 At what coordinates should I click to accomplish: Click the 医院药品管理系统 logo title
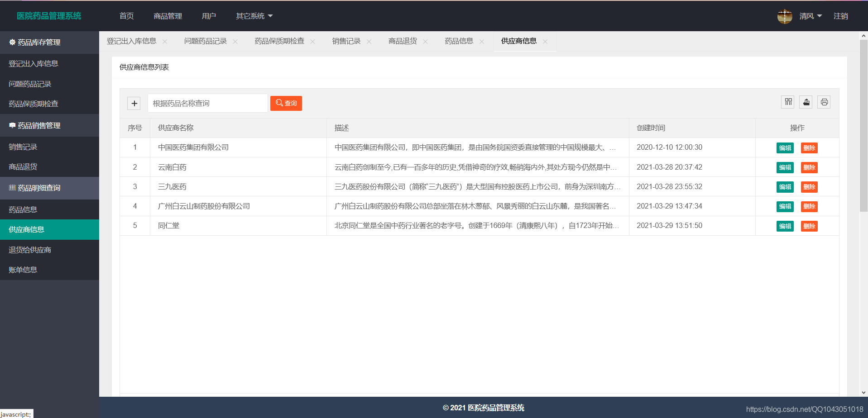(x=49, y=16)
